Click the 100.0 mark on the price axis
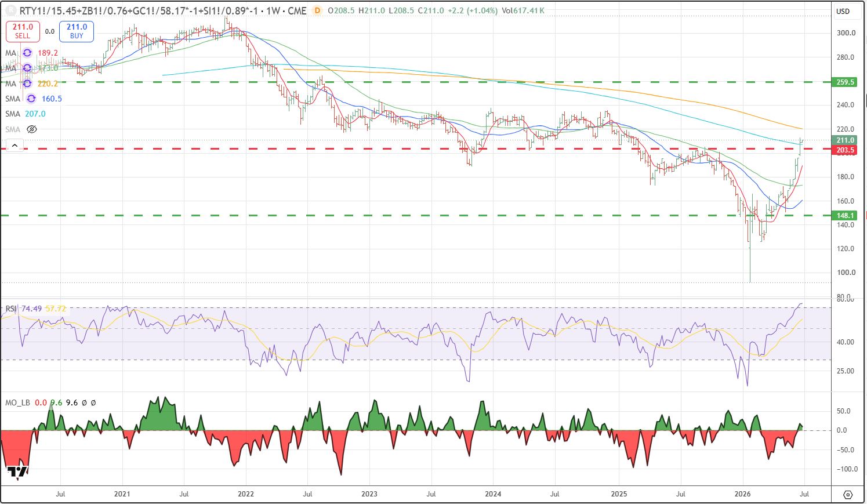 click(x=846, y=273)
